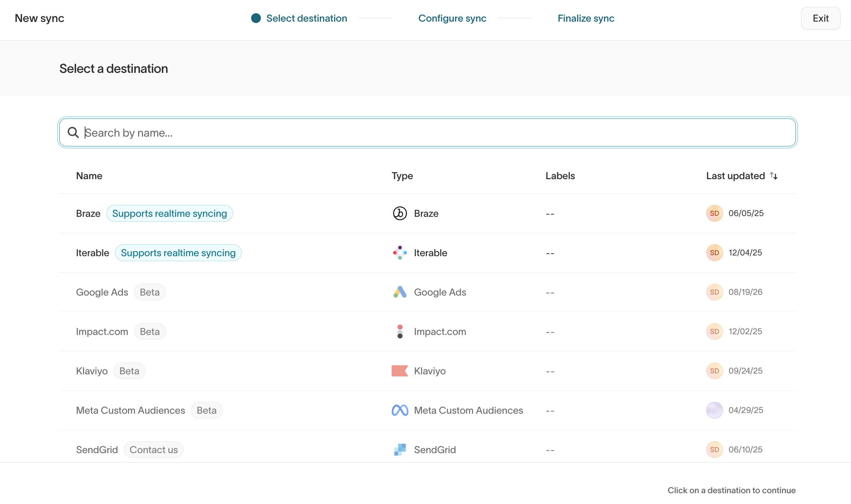Click the Contact us badge beside SendGrid
Image resolution: width=851 pixels, height=504 pixels.
click(154, 450)
